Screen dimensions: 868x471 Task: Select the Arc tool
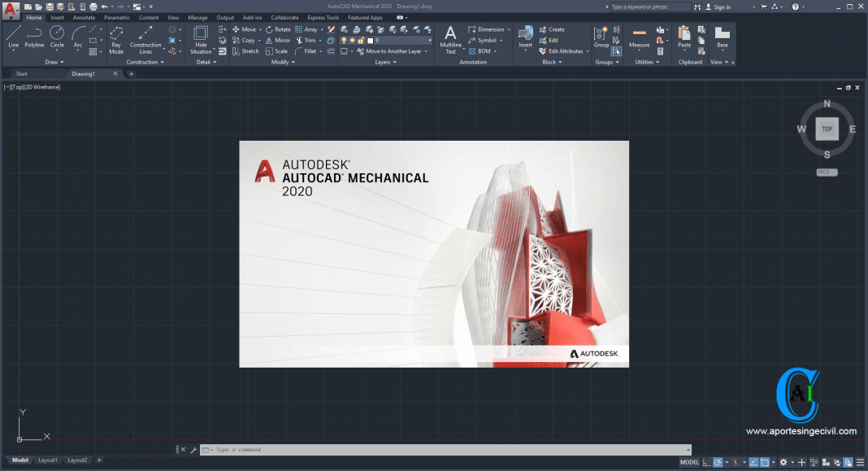78,37
